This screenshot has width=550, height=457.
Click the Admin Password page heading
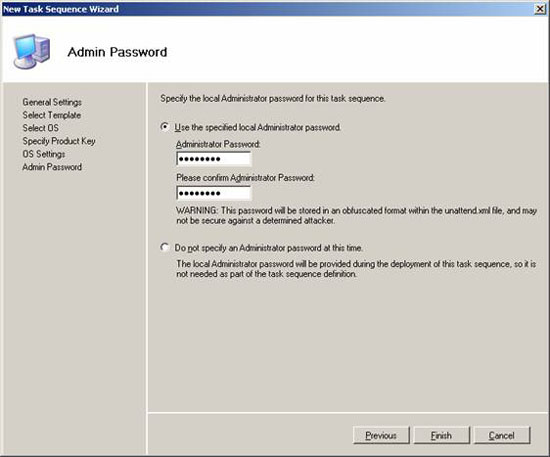click(117, 52)
